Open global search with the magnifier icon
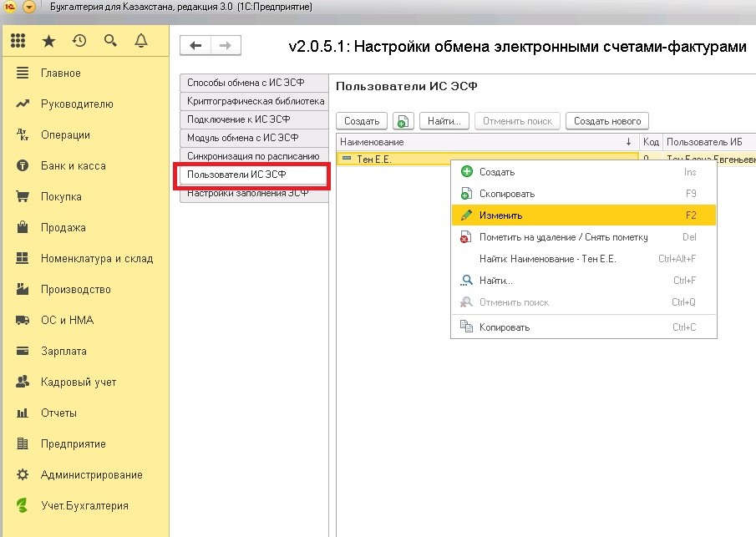 (x=110, y=39)
